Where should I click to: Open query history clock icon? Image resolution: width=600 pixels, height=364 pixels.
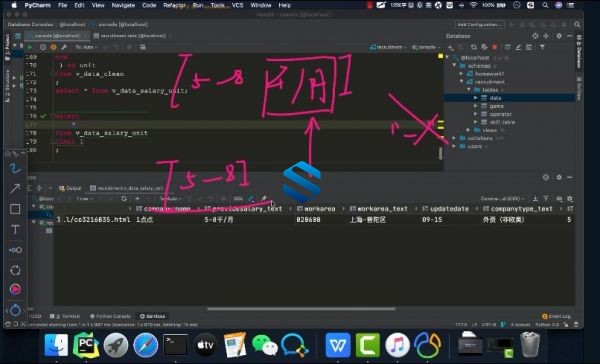(x=43, y=47)
